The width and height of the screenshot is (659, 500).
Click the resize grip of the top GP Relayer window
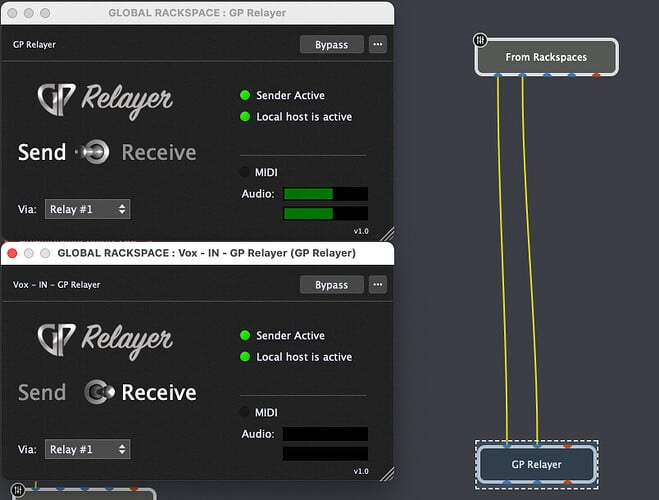point(387,234)
